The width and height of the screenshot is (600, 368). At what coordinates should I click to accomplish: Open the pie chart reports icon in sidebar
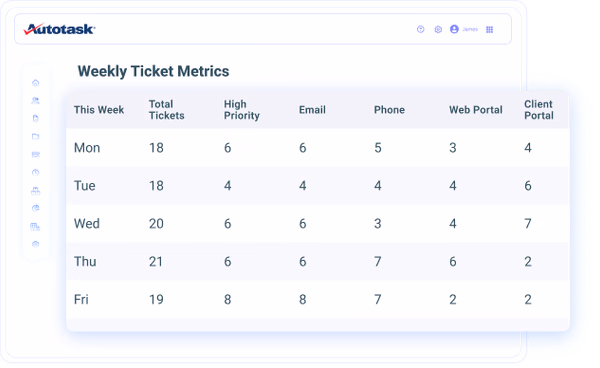[x=36, y=208]
